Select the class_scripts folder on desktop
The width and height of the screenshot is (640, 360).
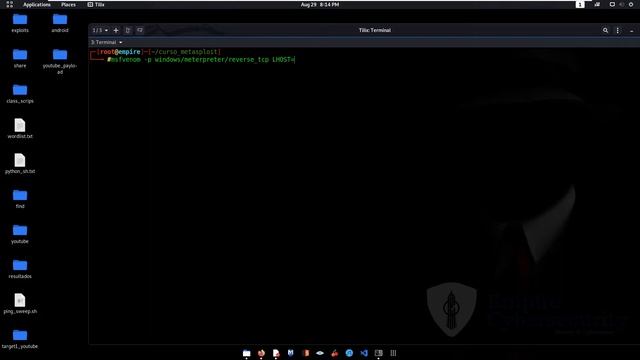click(x=20, y=93)
